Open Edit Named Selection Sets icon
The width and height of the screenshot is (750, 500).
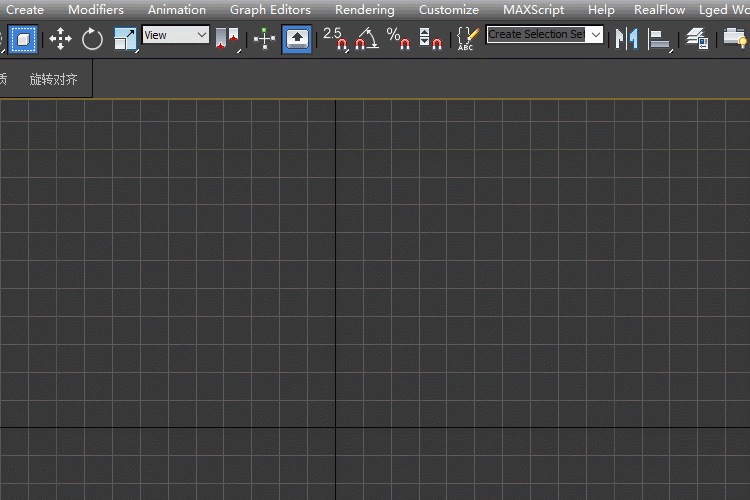pos(467,39)
